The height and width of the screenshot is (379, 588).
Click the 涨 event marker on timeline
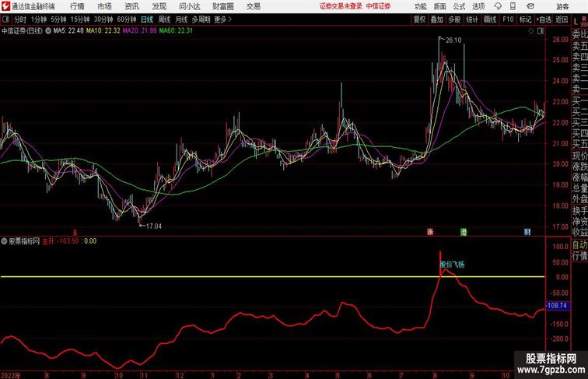[x=431, y=232]
